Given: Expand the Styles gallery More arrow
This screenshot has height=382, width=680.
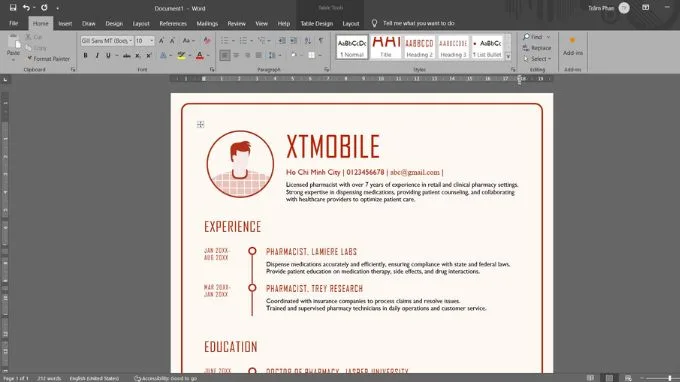Looking at the screenshot, I should click(x=508, y=56).
